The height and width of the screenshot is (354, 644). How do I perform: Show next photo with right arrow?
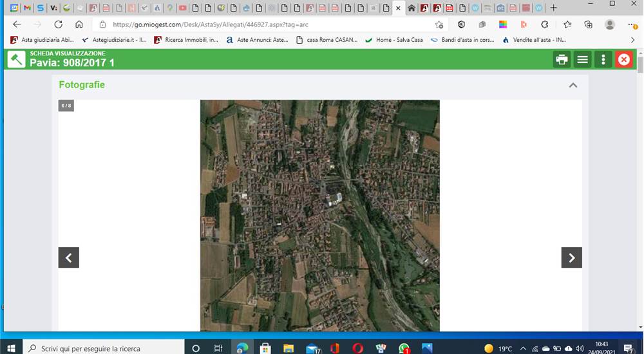572,257
